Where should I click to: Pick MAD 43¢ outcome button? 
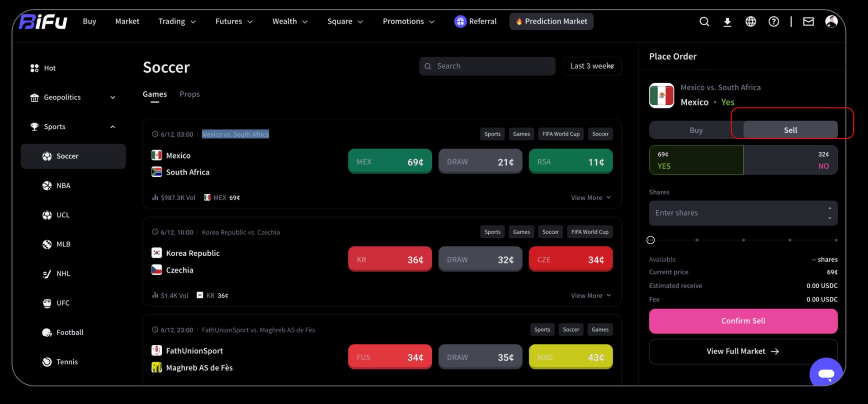point(571,357)
